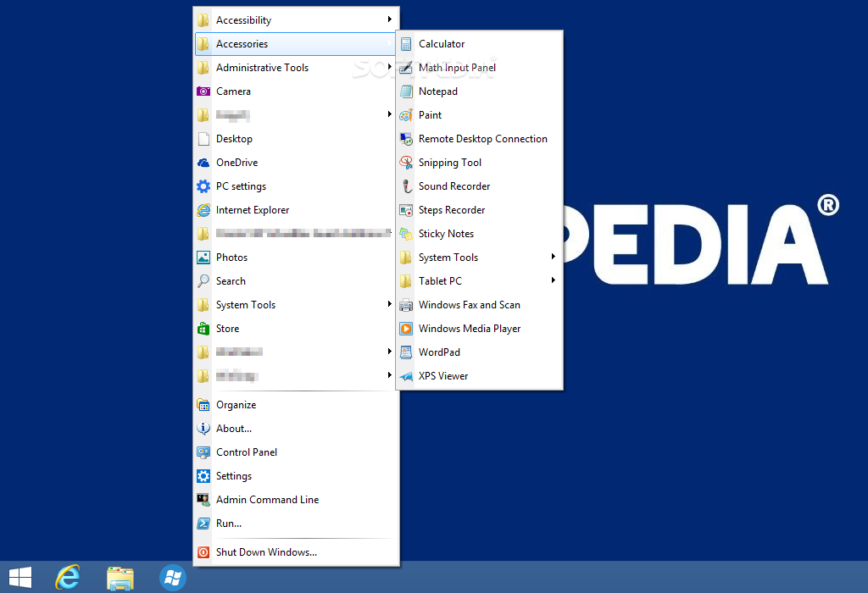Click Internet Explorer icon in menu
This screenshot has height=593, width=868.
click(203, 210)
